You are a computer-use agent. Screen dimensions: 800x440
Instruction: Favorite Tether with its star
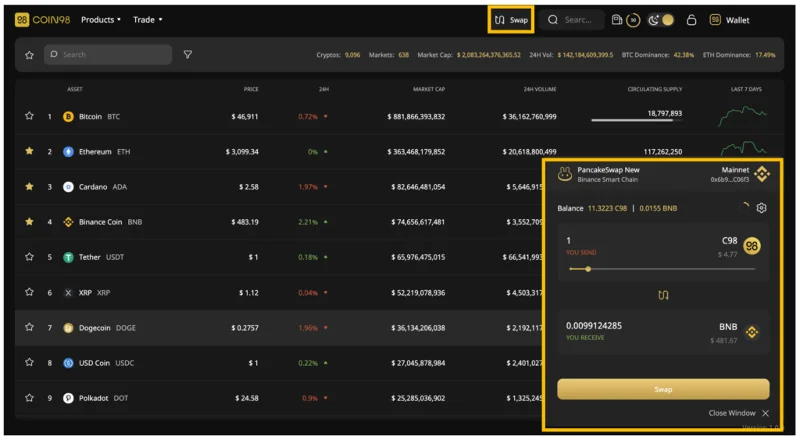click(30, 257)
